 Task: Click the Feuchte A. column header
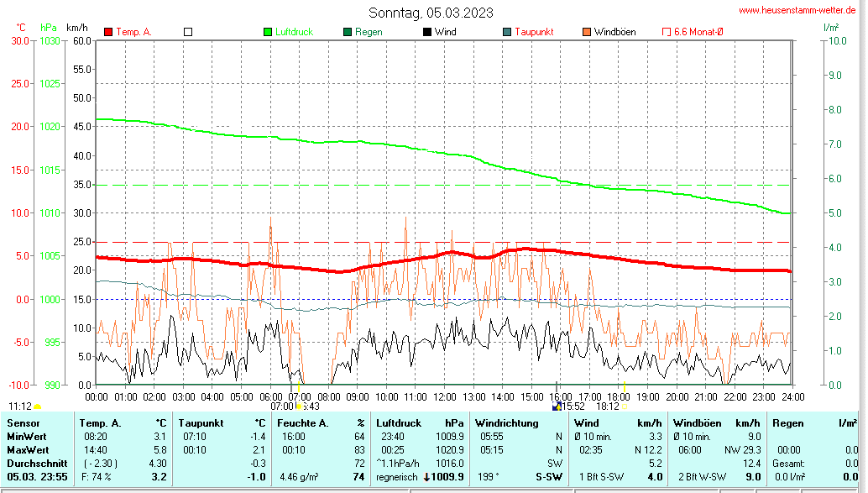point(302,422)
